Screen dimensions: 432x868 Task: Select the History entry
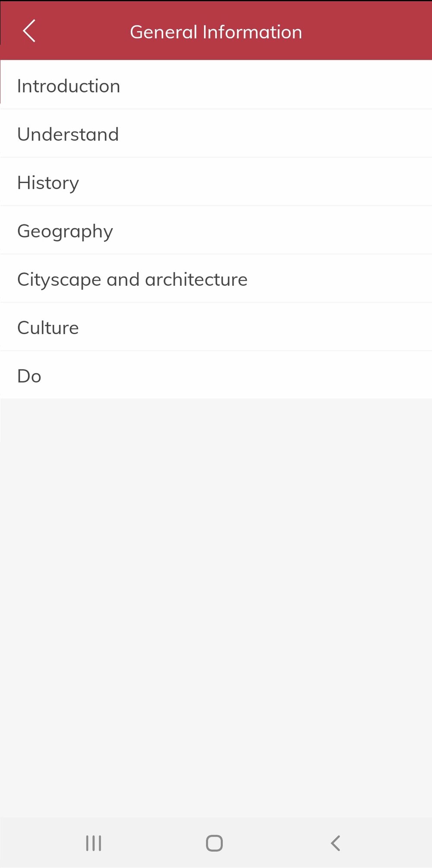coord(48,183)
